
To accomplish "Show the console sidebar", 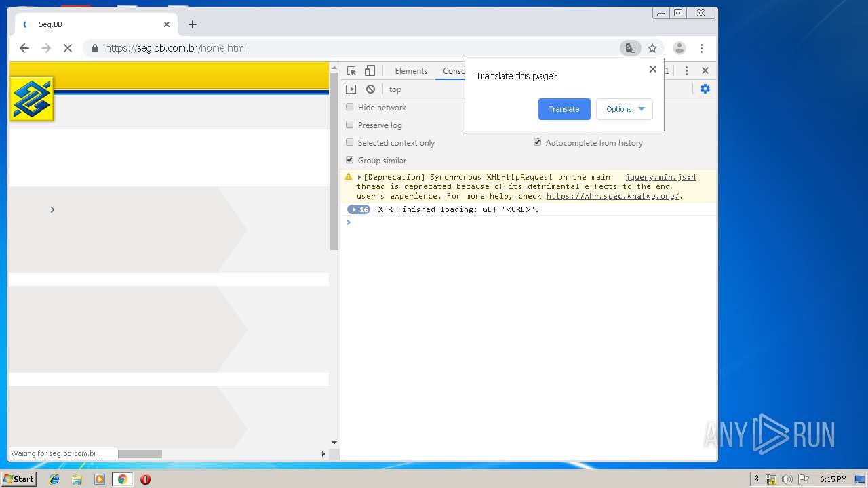I will 351,89.
